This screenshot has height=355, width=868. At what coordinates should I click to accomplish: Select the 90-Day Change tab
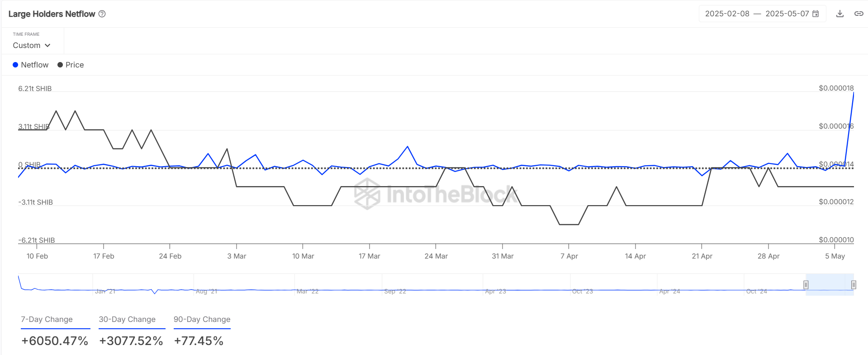(x=202, y=319)
